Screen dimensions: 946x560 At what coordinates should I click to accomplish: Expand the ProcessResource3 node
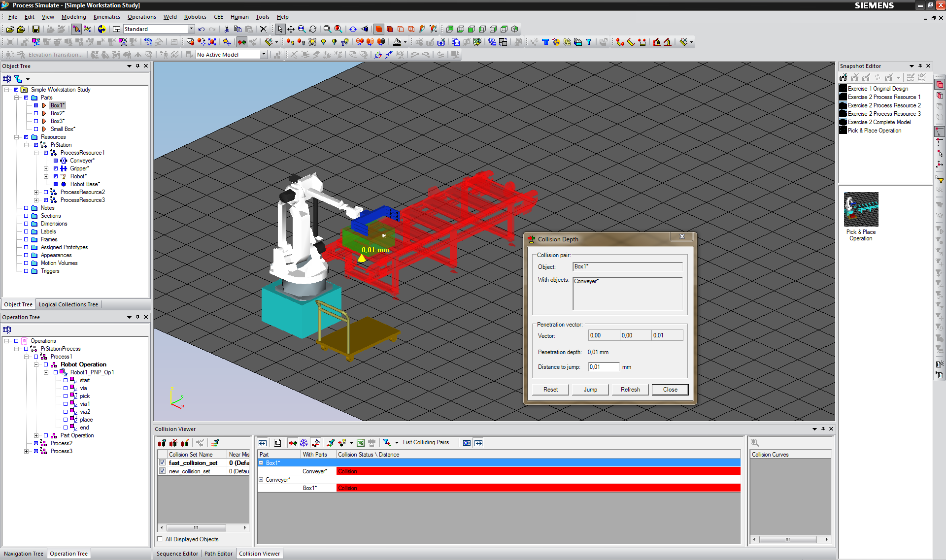pos(36,200)
